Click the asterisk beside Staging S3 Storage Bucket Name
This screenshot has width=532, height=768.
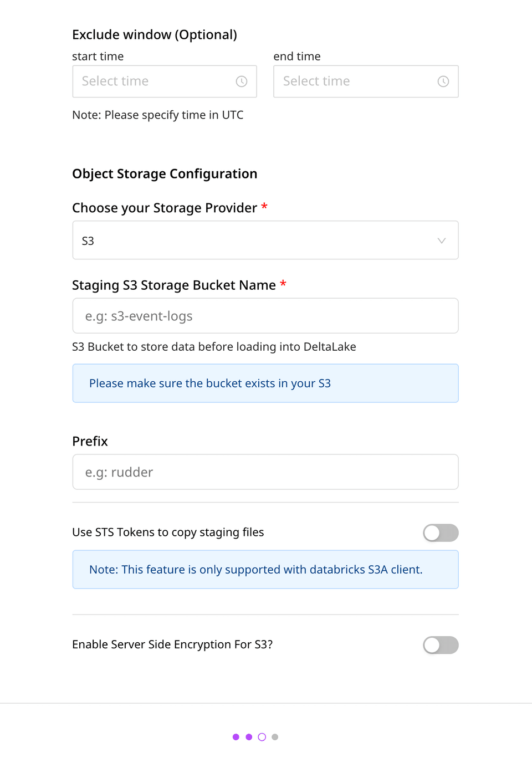tap(283, 284)
